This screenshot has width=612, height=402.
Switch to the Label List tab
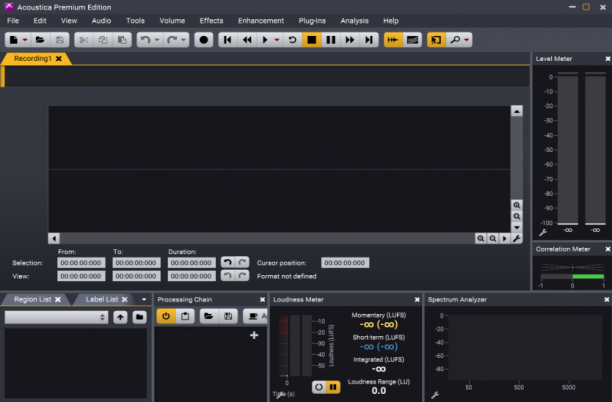click(102, 299)
